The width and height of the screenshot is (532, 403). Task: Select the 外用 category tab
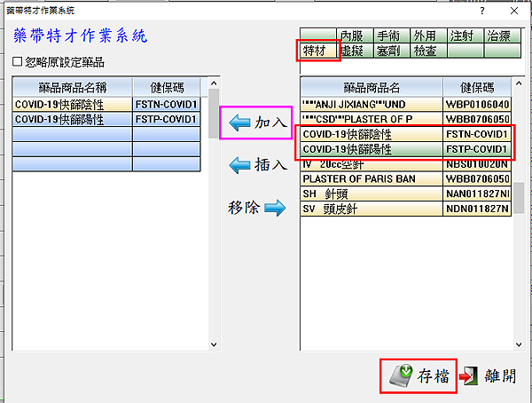427,36
